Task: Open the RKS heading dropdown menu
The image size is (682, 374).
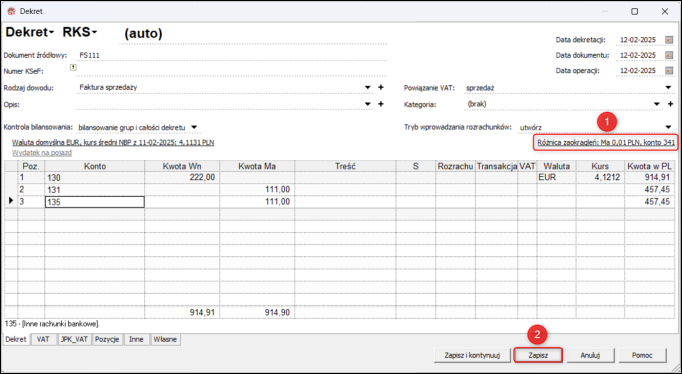Action: (80, 32)
